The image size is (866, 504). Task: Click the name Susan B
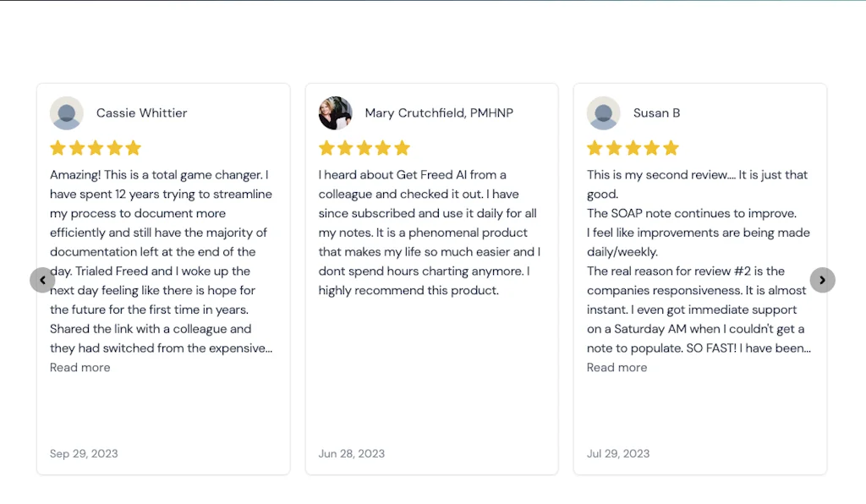656,113
